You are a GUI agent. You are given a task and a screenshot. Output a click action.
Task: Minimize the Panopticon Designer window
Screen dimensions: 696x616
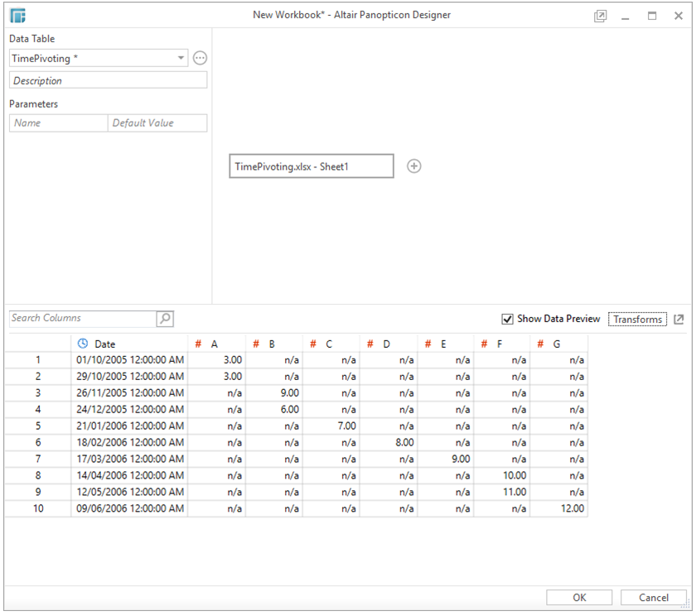coord(626,17)
